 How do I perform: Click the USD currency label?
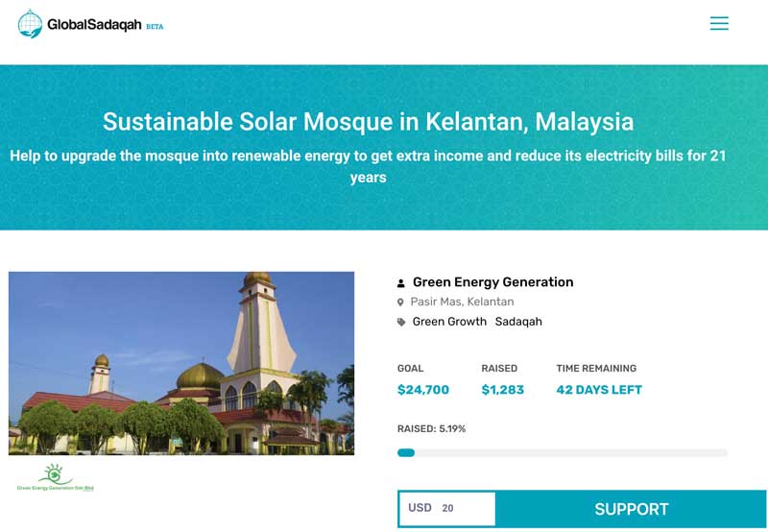420,507
